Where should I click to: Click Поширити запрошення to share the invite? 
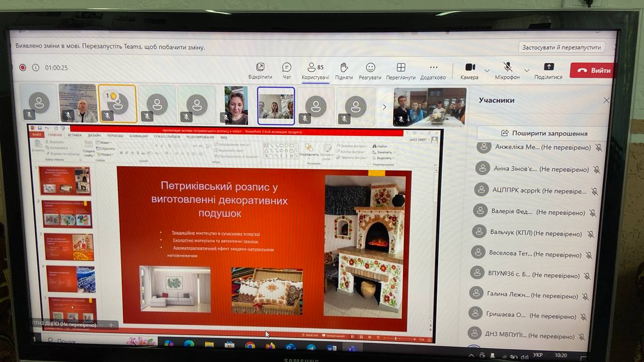(x=544, y=133)
